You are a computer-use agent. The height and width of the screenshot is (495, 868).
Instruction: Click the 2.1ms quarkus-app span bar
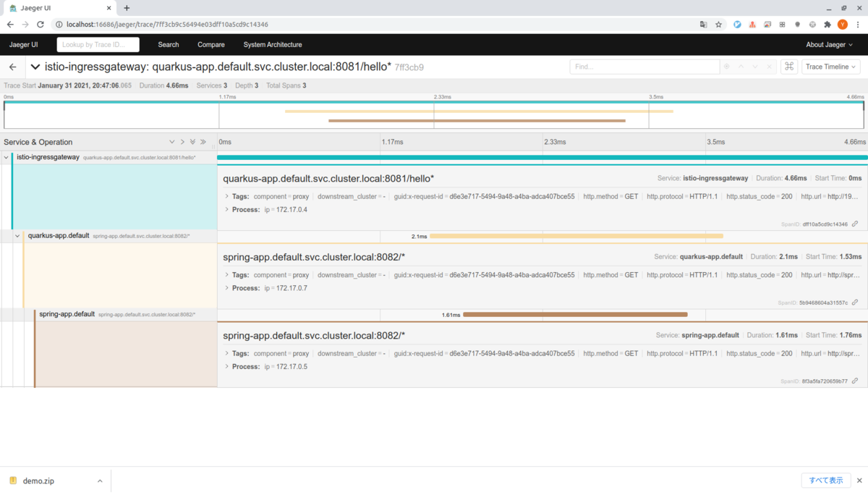tap(576, 236)
